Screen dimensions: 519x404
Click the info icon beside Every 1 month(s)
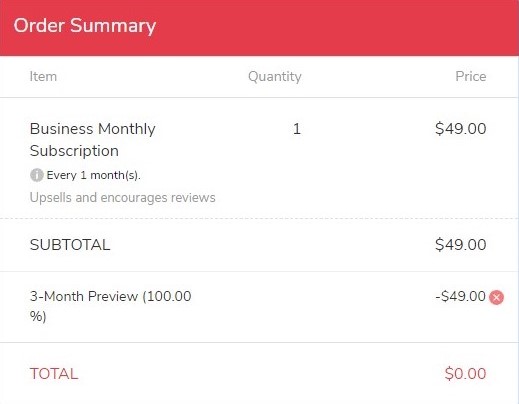[37, 175]
